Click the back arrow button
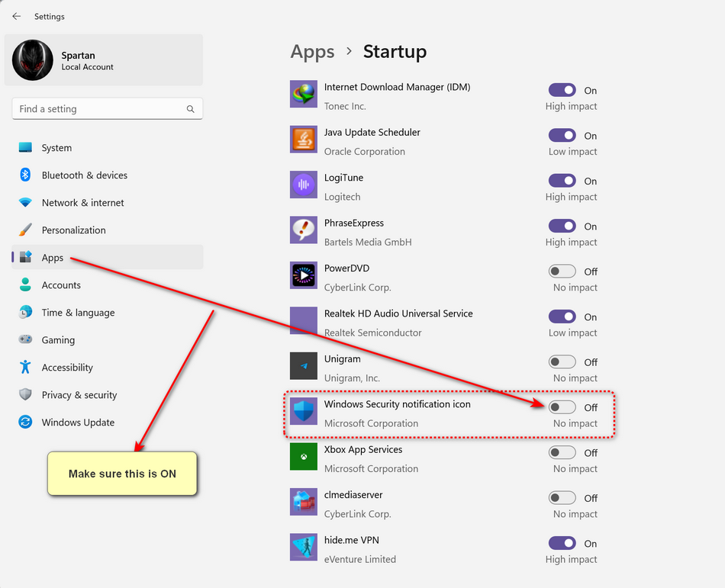Screen dimensions: 725x588 point(16,16)
